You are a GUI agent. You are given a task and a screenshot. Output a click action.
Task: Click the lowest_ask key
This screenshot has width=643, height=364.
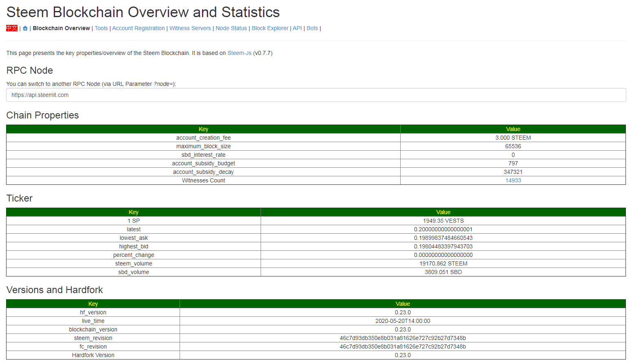tap(134, 238)
